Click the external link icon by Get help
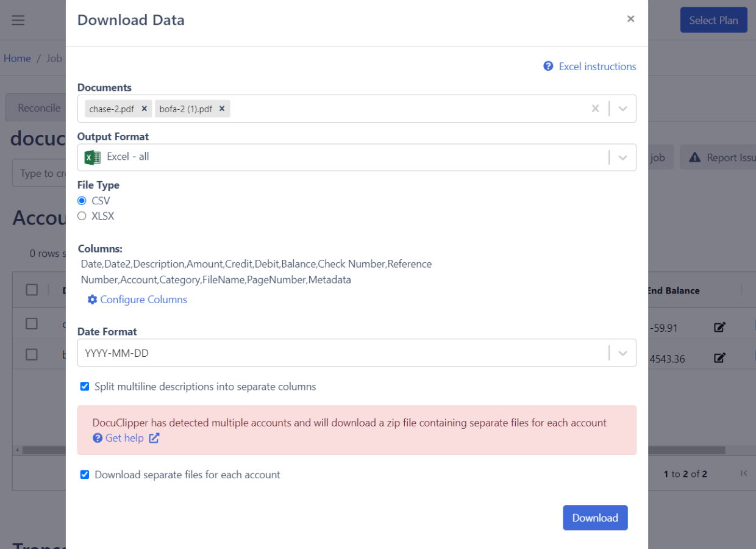 (154, 438)
